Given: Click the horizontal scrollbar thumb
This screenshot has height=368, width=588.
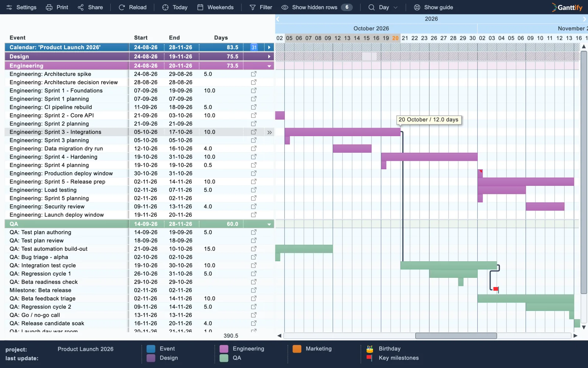Looking at the screenshot, I should [x=456, y=336].
